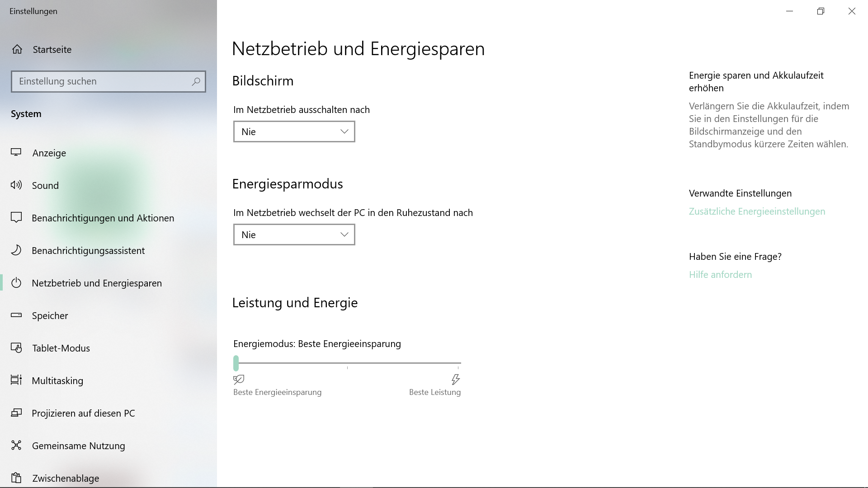The image size is (868, 488).
Task: Select Projizieren auf diesen PC
Action: click(83, 413)
